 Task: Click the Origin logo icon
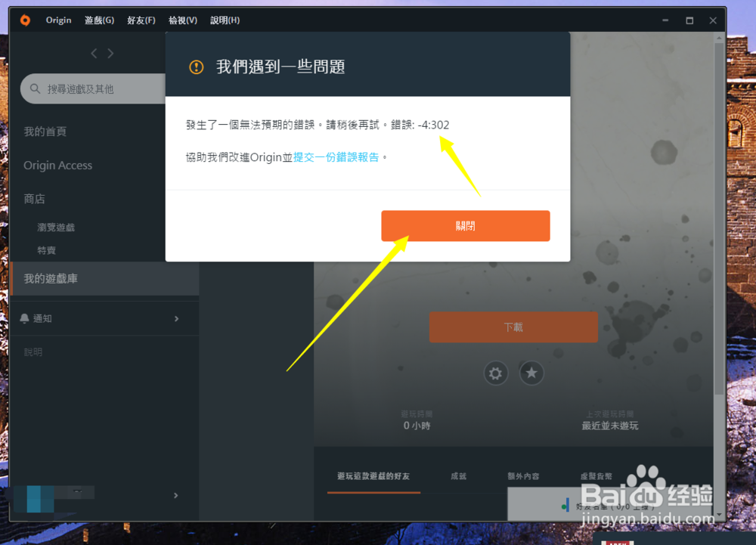click(25, 20)
